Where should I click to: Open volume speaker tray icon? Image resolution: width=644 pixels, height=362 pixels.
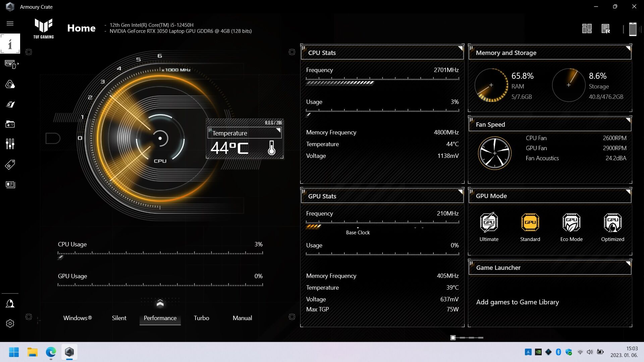tap(590, 352)
